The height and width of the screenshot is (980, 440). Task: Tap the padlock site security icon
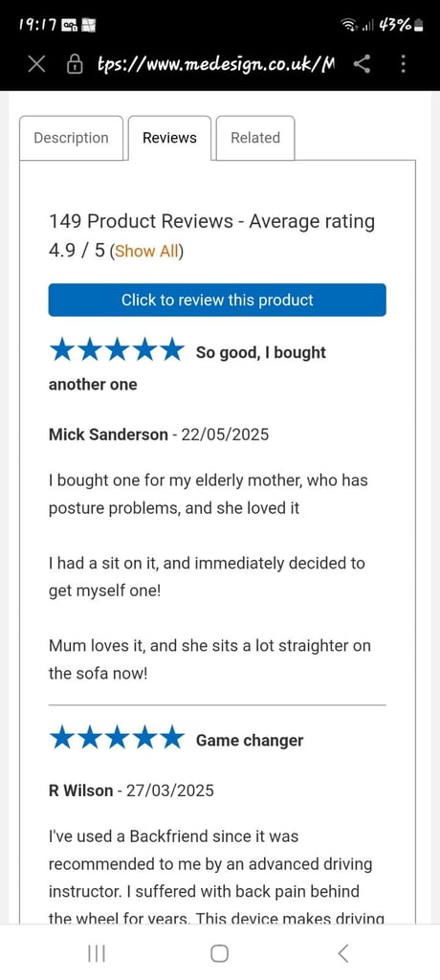(x=75, y=64)
